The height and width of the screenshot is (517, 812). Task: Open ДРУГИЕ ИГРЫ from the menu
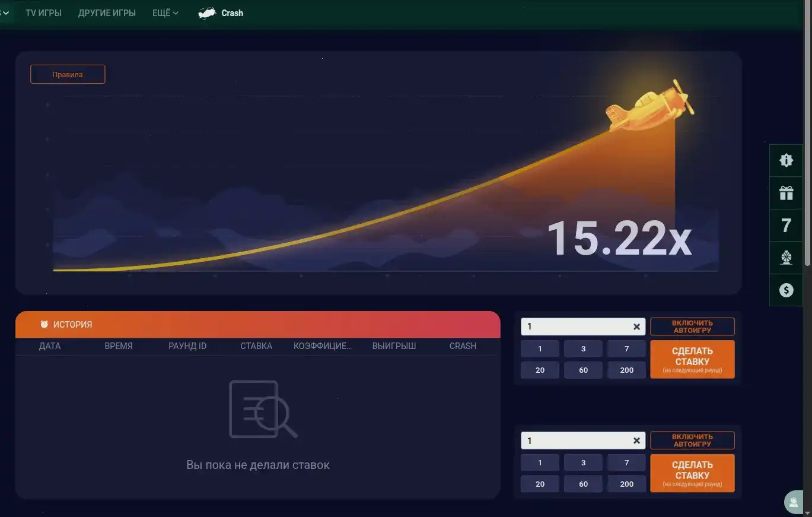coord(107,12)
